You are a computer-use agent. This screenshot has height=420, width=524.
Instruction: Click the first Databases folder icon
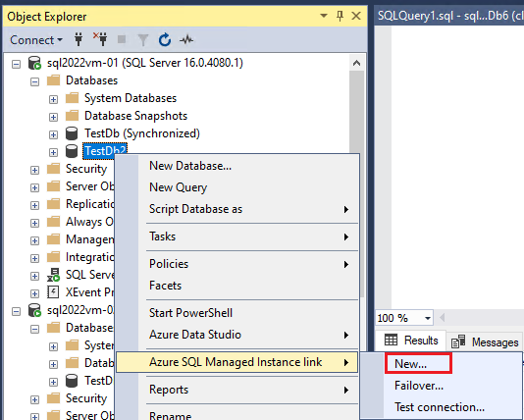coord(53,80)
